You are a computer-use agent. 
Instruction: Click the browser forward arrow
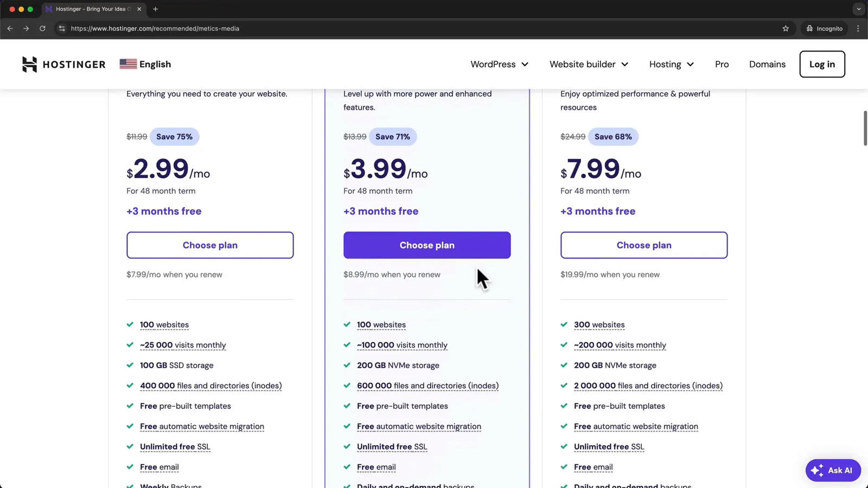coord(26,28)
